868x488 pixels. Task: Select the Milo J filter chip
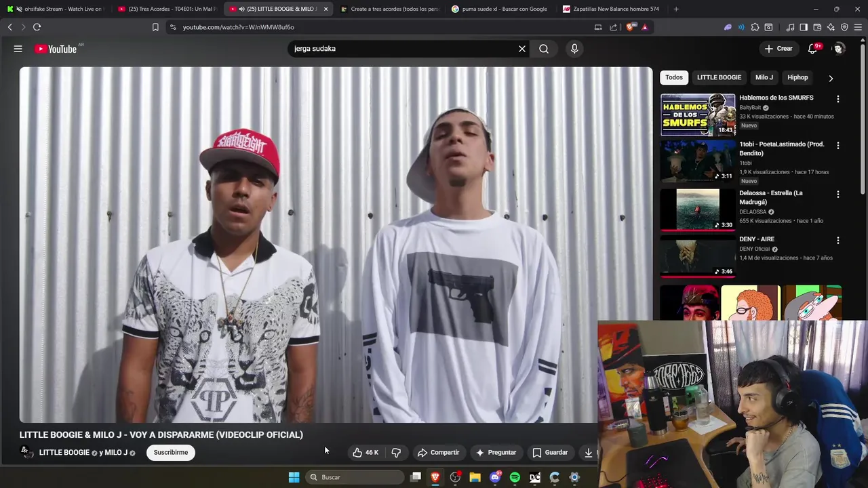point(764,77)
